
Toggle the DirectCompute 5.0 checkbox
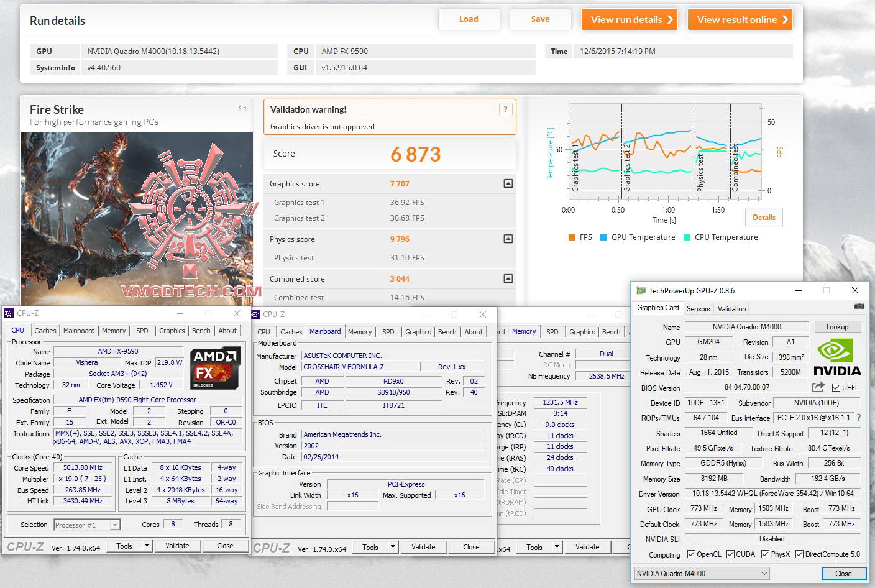(x=799, y=554)
